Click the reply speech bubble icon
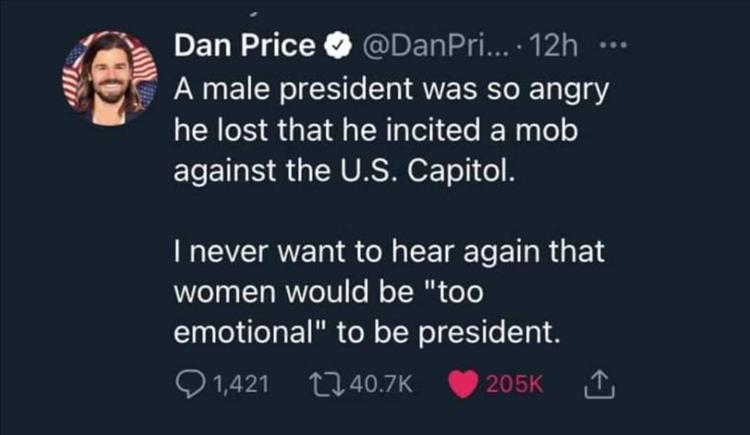The width and height of the screenshot is (750, 435). click(190, 384)
